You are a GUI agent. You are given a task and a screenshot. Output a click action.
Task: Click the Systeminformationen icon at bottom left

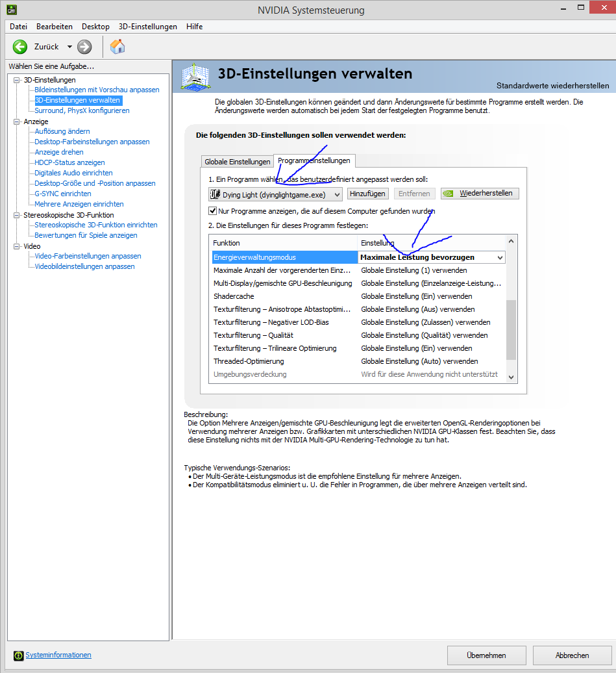point(18,655)
